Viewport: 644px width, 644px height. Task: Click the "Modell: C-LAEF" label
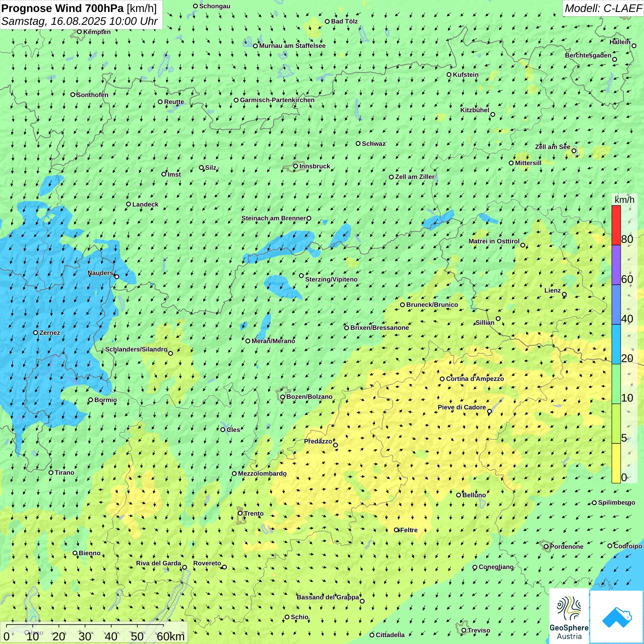[x=603, y=8]
